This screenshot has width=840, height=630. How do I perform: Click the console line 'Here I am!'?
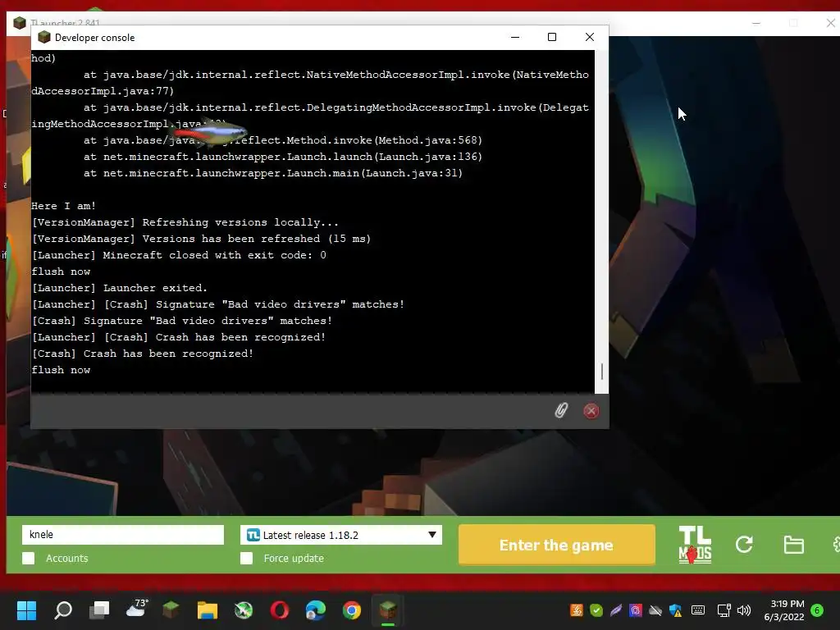[64, 206]
